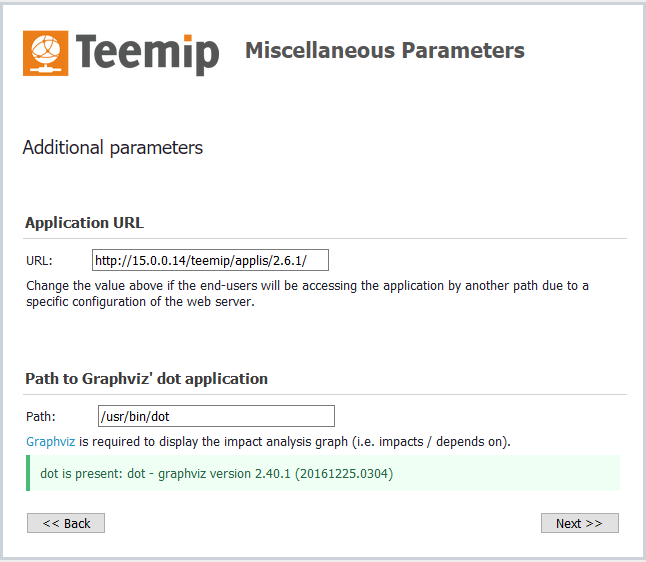Click the Application URL section heading

click(85, 223)
